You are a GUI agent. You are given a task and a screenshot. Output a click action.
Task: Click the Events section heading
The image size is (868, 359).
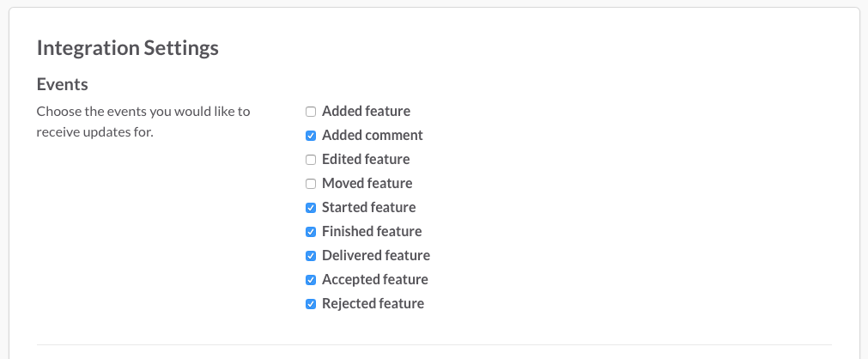(63, 84)
